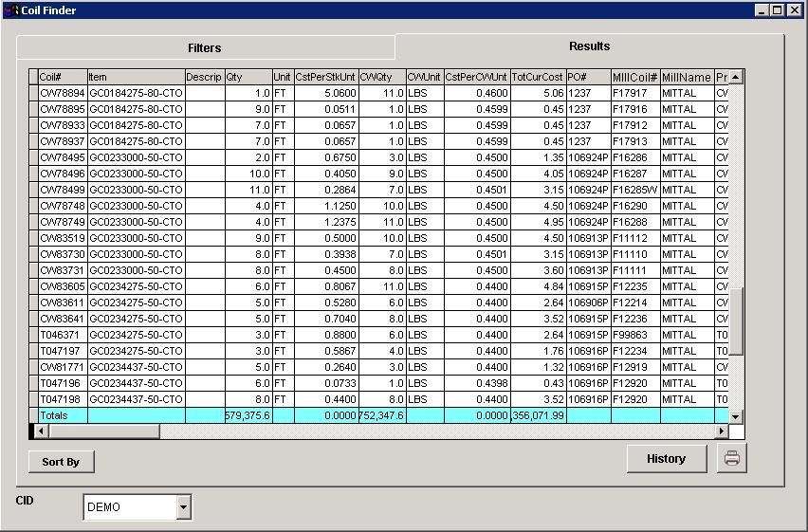Click the horizontal scrollbar thumb
This screenshot has height=532, width=808.
[x=104, y=431]
